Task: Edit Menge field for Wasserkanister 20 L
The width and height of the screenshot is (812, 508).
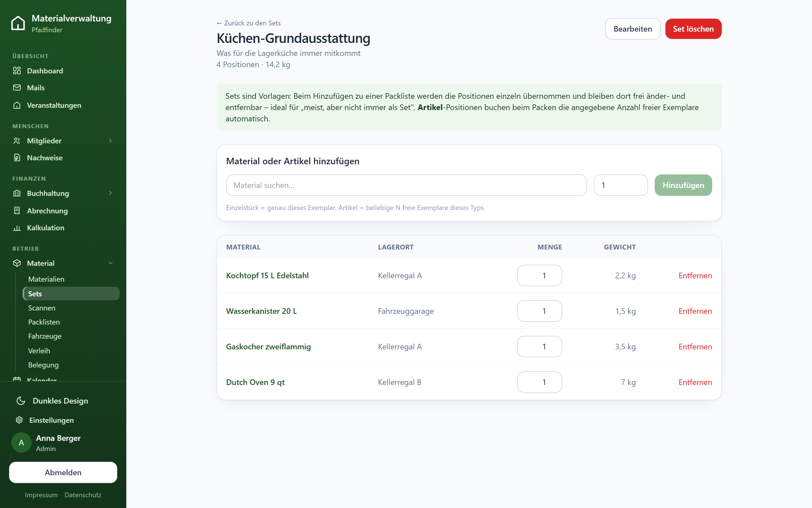Action: pos(540,311)
